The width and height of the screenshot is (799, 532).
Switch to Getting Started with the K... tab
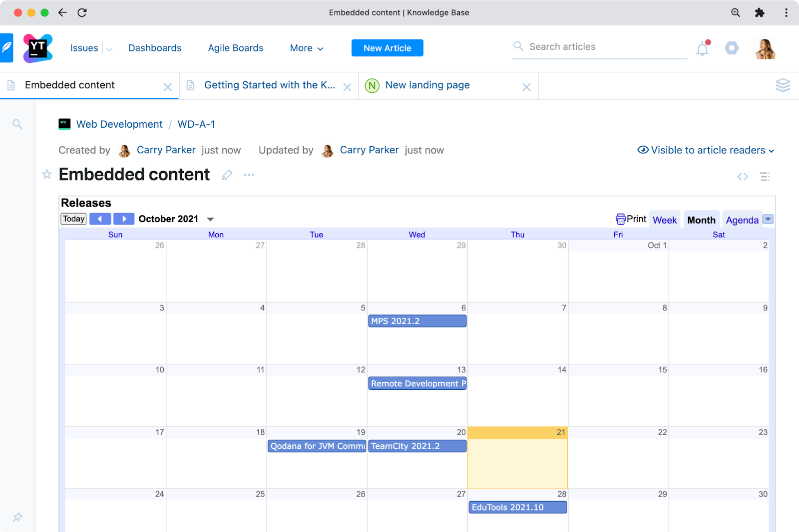(x=270, y=85)
